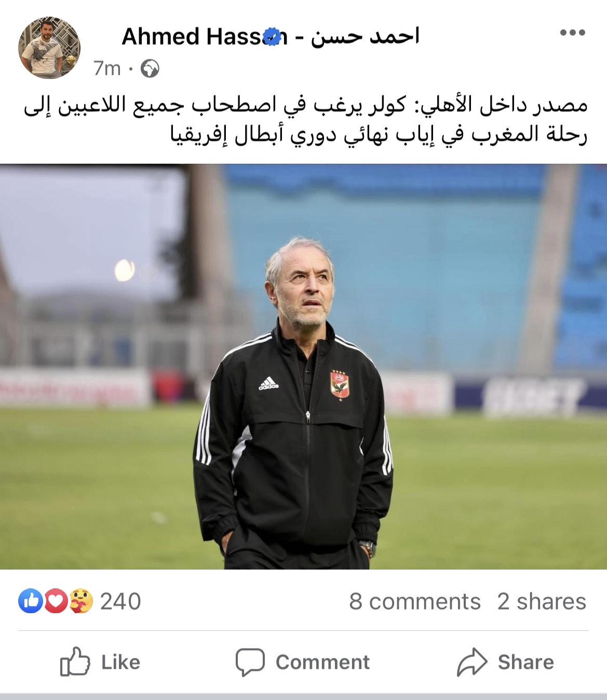Tap the red heart love reaction icon
607x700 pixels.
[x=56, y=601]
